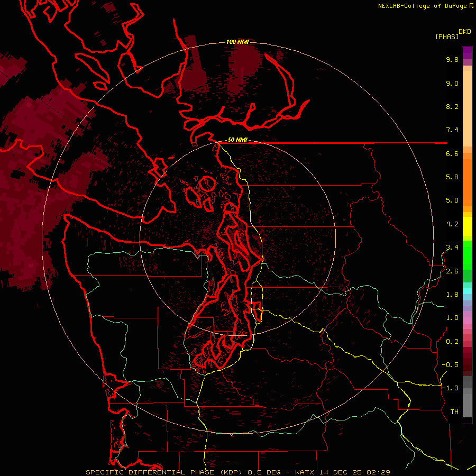Select the 7.4 legend value
The image size is (476, 476).
452,130
